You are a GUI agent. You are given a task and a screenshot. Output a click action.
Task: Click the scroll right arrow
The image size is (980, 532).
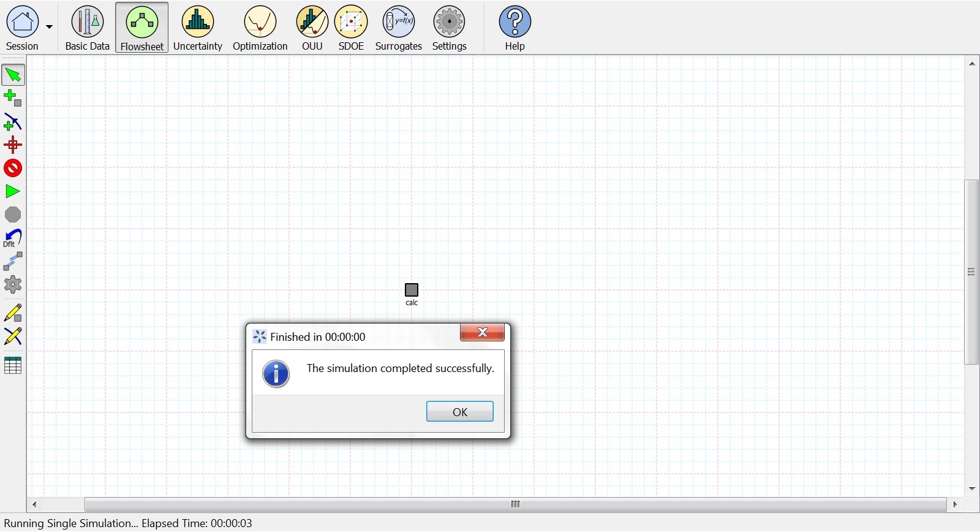click(956, 504)
